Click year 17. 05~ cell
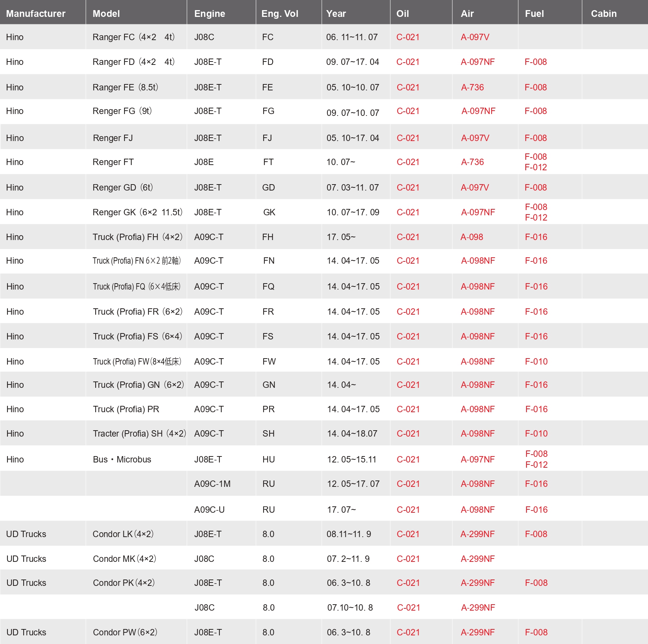This screenshot has height=644, width=648. pos(341,237)
